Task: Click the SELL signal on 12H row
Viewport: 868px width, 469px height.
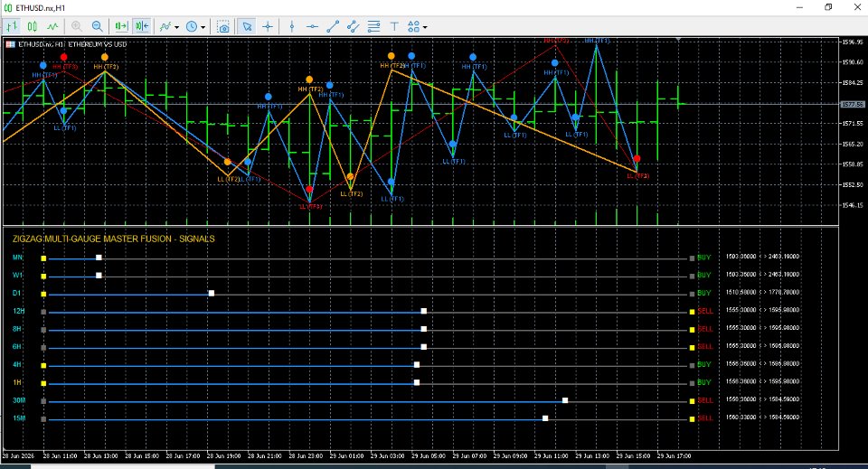Action: coord(704,312)
